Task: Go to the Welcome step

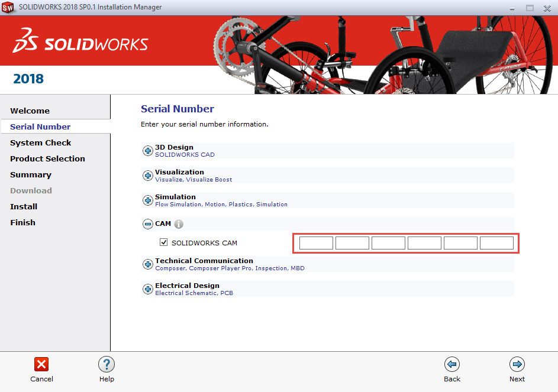Action: 30,111
